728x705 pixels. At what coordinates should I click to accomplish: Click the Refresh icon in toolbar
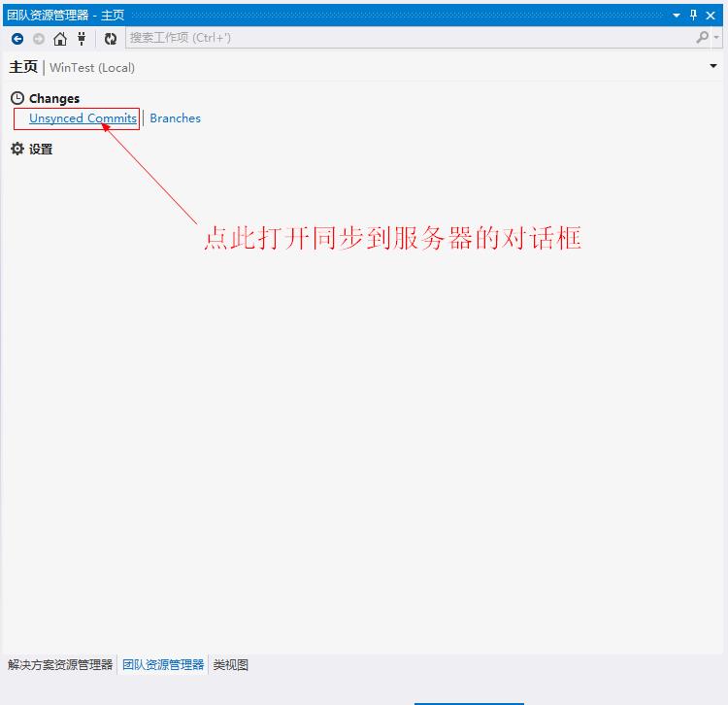(111, 39)
